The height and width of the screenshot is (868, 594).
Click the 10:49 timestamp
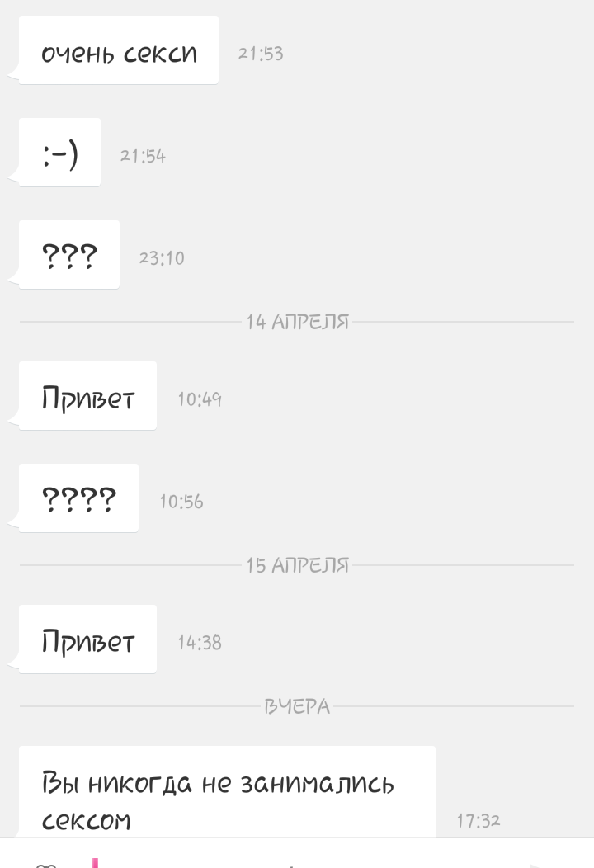200,399
